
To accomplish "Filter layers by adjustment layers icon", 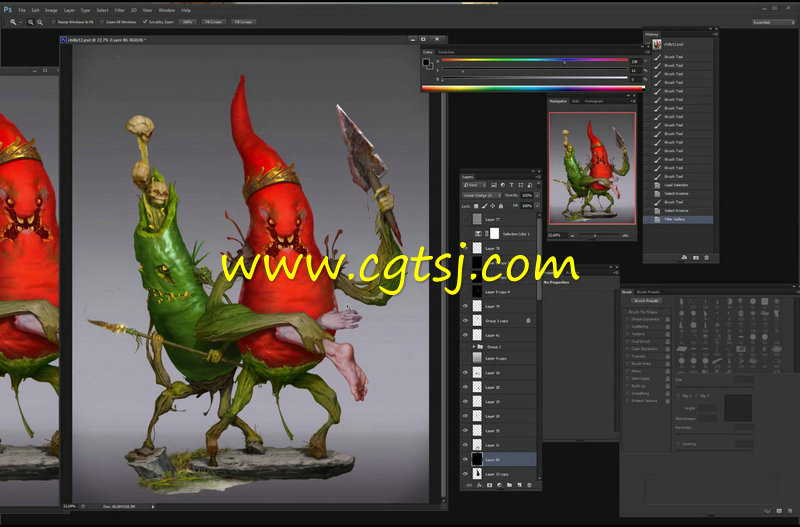I will pos(503,185).
